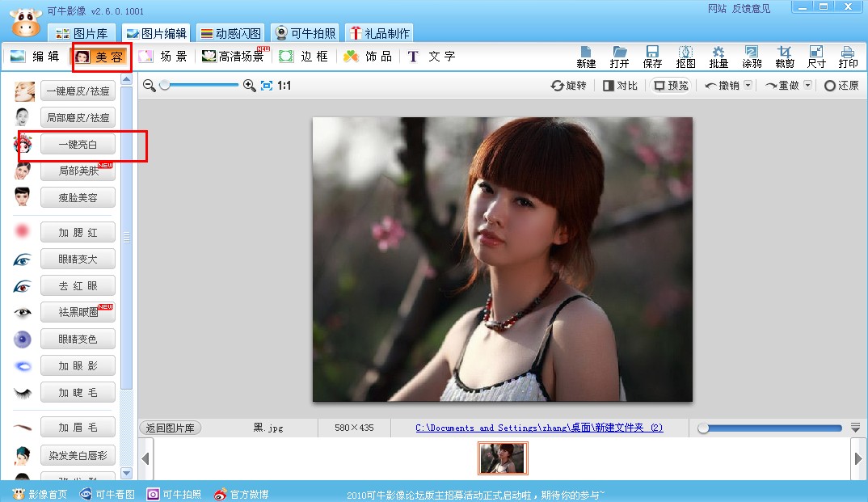
Task: Expand the 重做 redo dropdown arrow
Action: pos(807,85)
